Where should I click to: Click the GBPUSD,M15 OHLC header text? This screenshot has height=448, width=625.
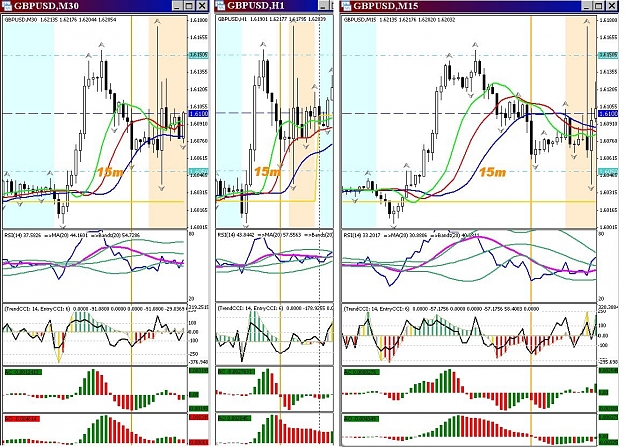(399, 19)
